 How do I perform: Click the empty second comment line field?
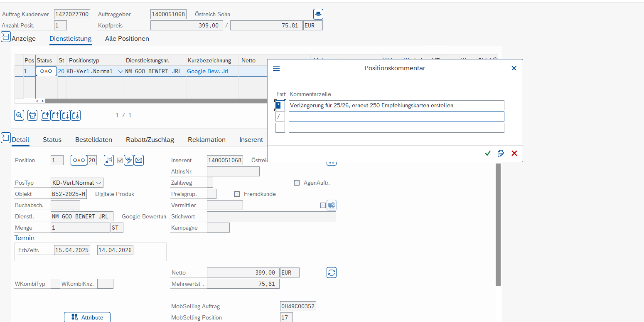coord(396,116)
